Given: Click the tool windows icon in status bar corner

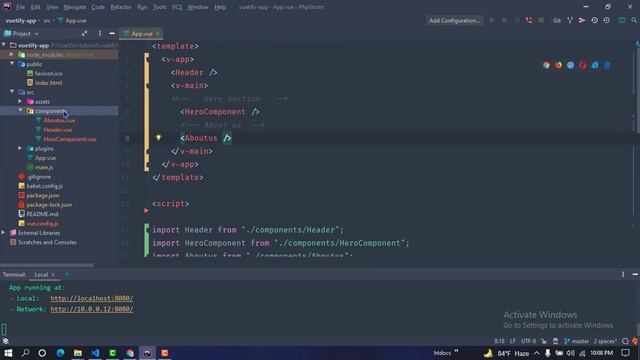Looking at the screenshot, I should (x=5, y=341).
